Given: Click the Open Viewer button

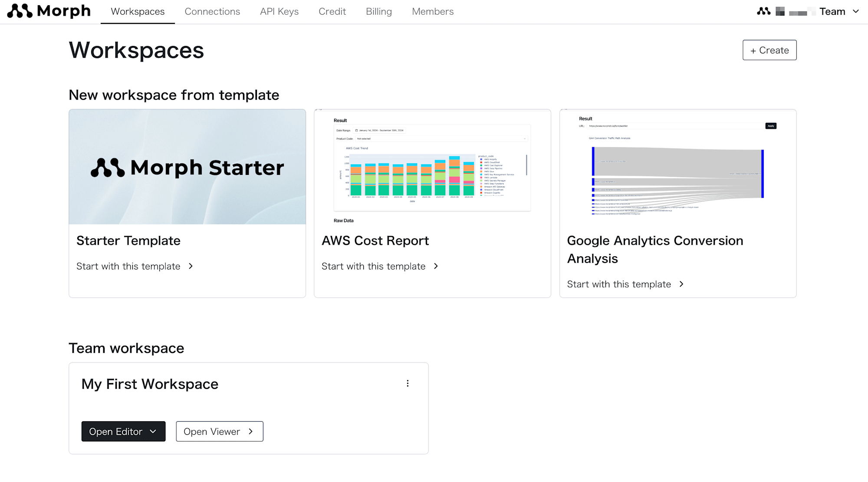Looking at the screenshot, I should 220,431.
